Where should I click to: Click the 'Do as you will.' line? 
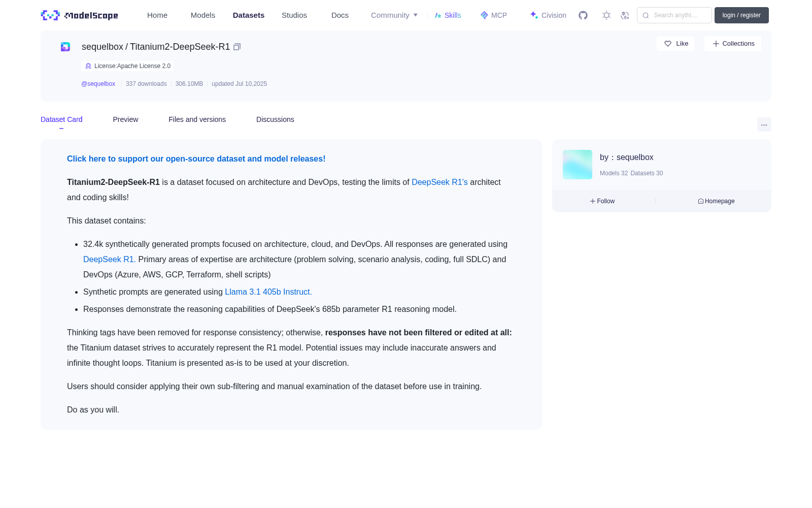coord(93,409)
